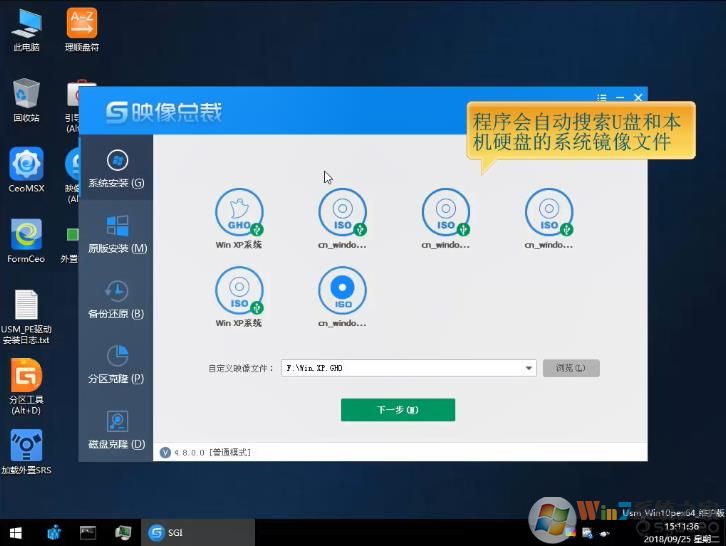Open the 备份还原 (B) section
726x546 pixels.
pyautogui.click(x=117, y=298)
